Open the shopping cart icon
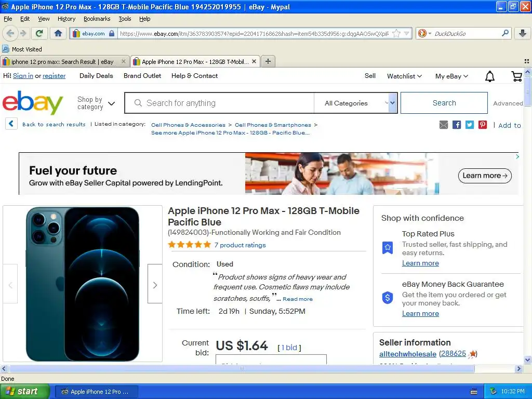The width and height of the screenshot is (532, 399). tap(517, 76)
